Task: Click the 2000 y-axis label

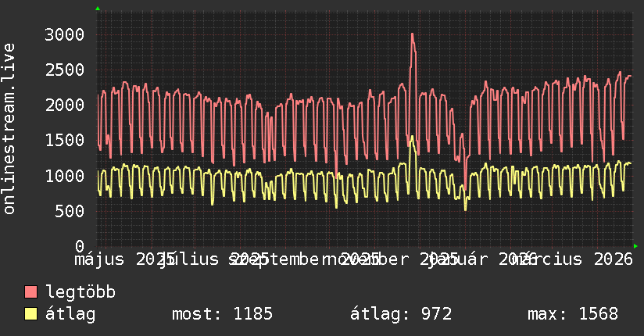Action: [65, 105]
